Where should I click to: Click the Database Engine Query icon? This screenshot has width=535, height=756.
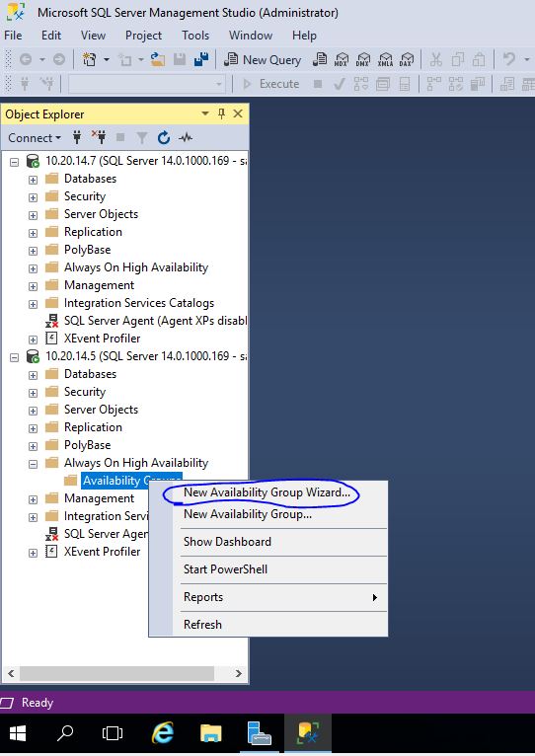click(x=320, y=59)
